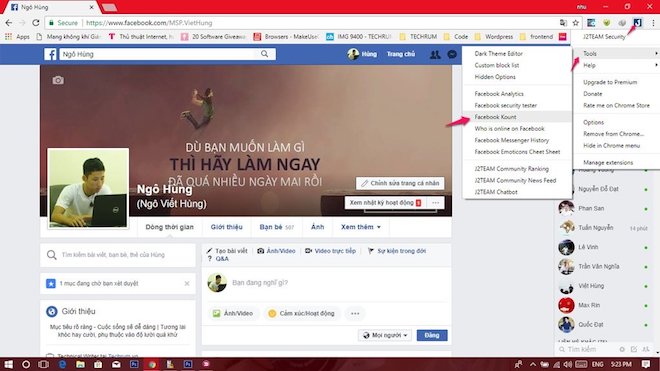
Task: Click the Đăng post button
Action: [x=432, y=335]
